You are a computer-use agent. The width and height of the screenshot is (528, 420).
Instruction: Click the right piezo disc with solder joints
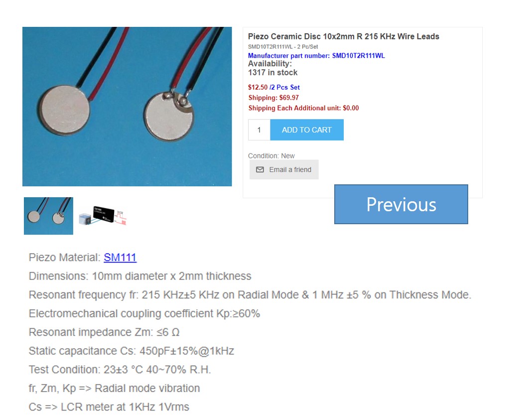(x=169, y=116)
